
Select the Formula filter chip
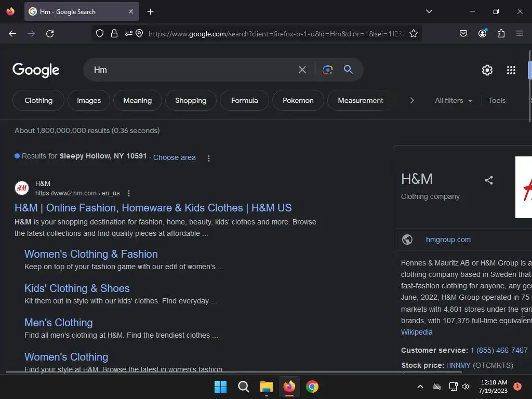click(244, 100)
